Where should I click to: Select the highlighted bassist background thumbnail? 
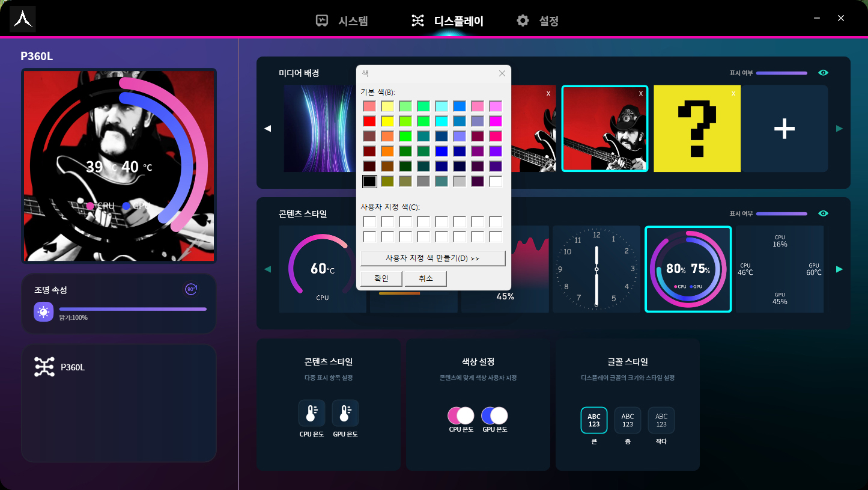click(605, 129)
